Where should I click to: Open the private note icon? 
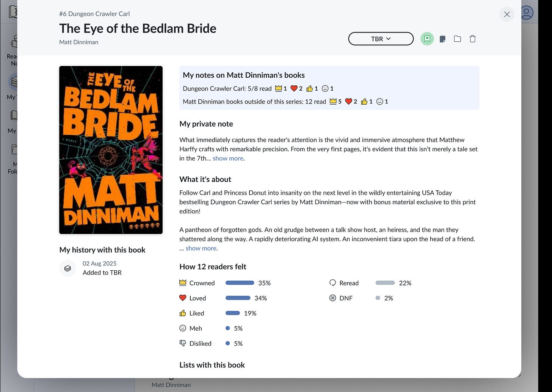click(x=442, y=39)
